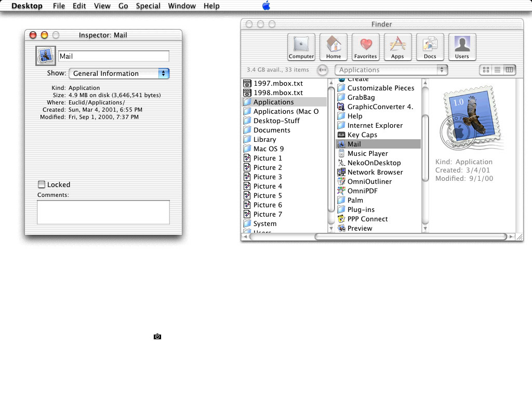The image size is (532, 399).
Task: Select the Help folder in Applications
Action: [378, 116]
